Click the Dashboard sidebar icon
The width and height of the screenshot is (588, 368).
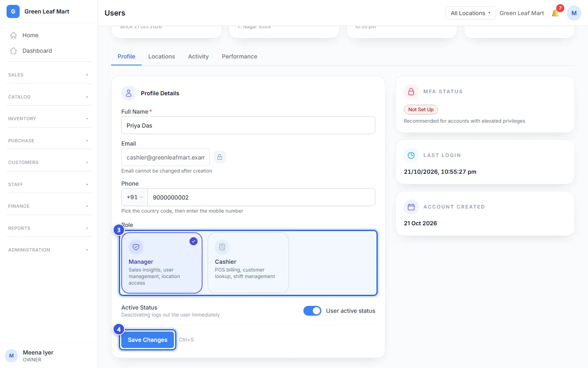13,51
